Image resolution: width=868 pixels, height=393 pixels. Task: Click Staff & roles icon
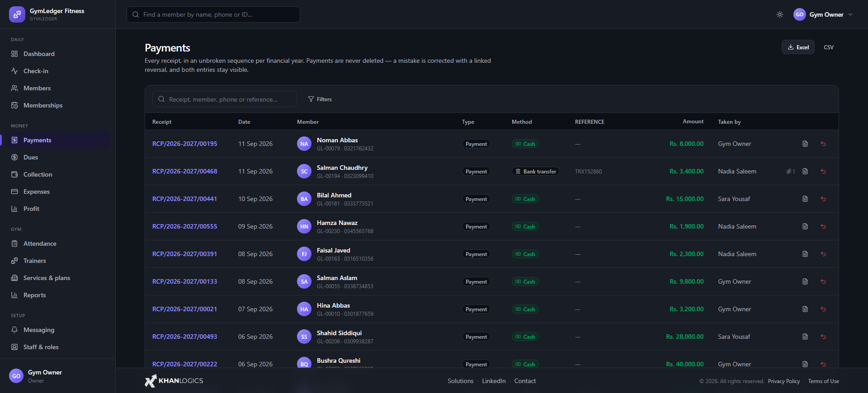(14, 347)
